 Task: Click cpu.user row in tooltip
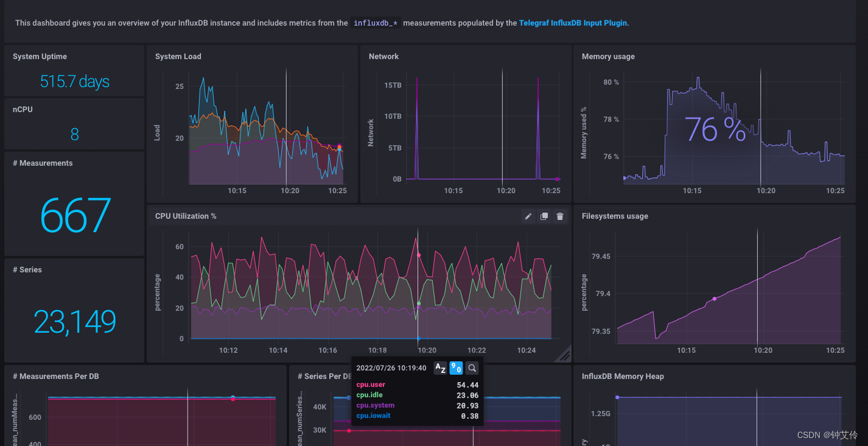tap(417, 385)
